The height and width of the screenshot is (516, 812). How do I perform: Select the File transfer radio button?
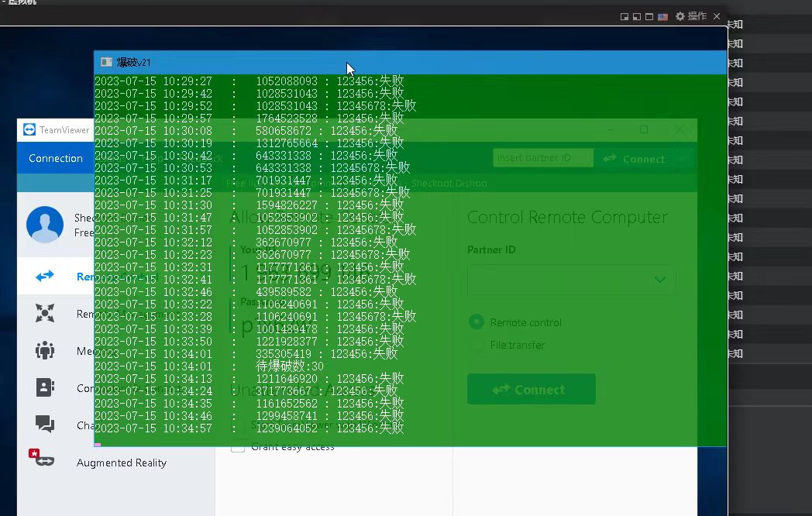pos(476,345)
